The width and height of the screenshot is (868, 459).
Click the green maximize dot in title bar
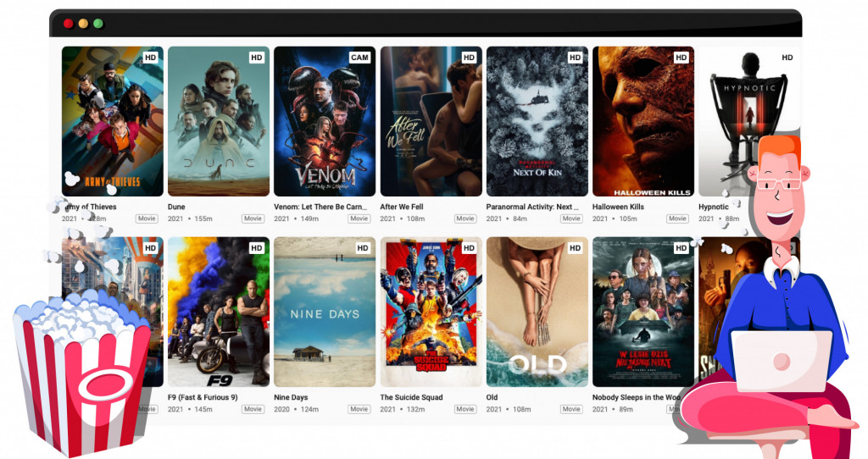pos(98,23)
